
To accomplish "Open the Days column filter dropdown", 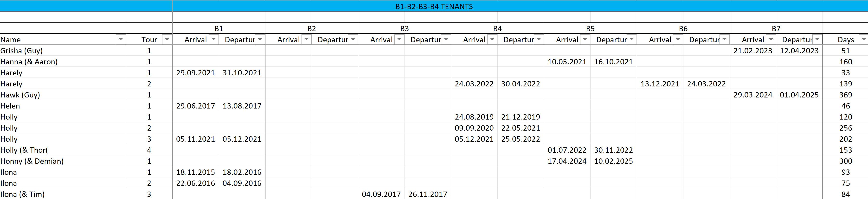I will 863,40.
